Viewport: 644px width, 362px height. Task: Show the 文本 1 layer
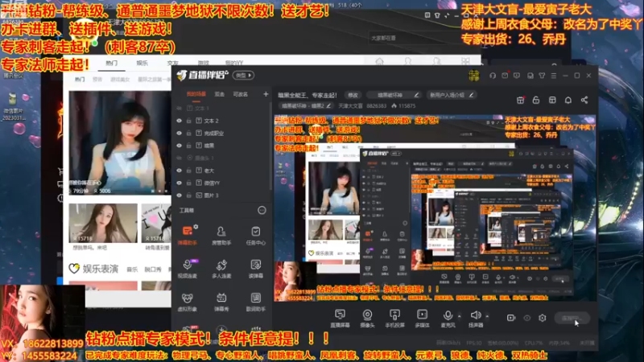[x=179, y=109]
